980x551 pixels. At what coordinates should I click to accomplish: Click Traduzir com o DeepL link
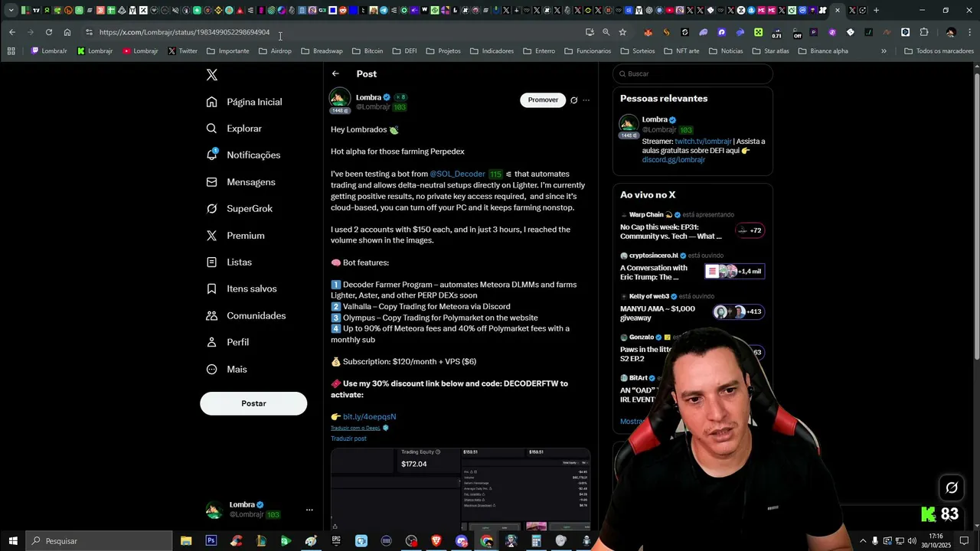pyautogui.click(x=356, y=428)
